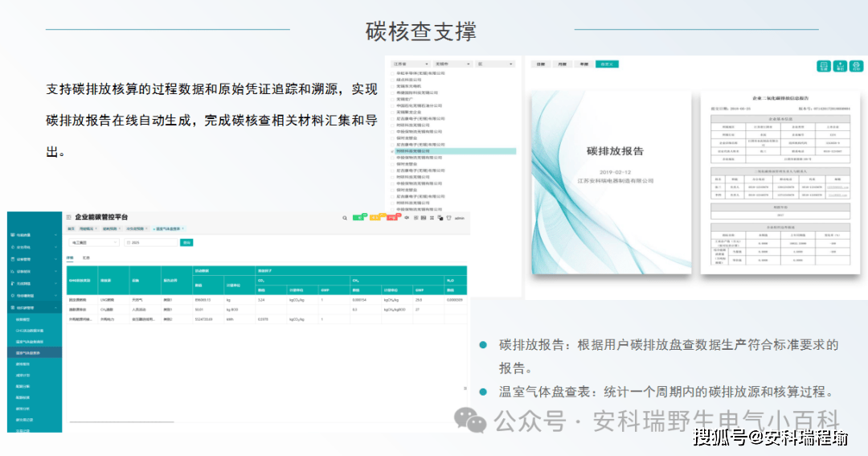This screenshot has height=456, width=868.
Task: Open the 无锡市 city dropdown
Action: [452, 64]
